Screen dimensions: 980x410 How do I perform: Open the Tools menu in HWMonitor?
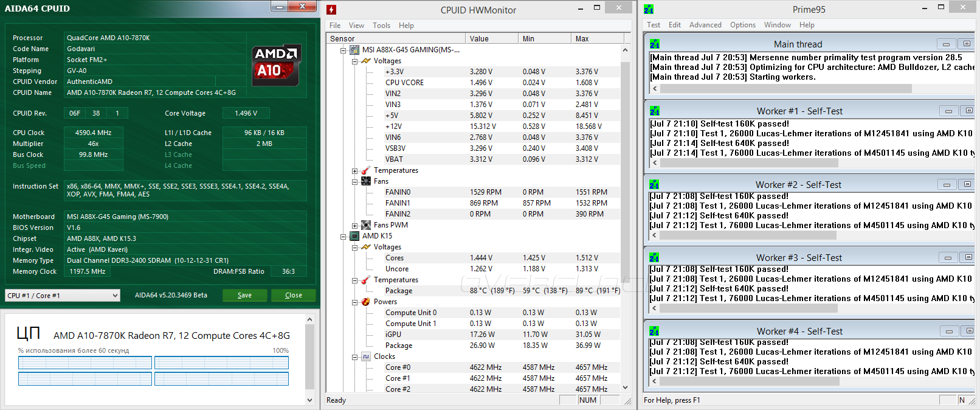381,26
